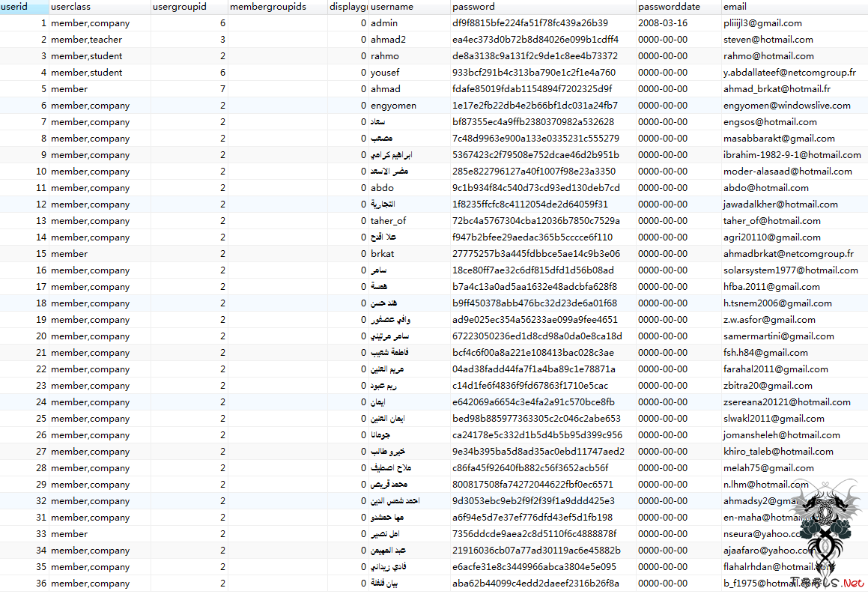868x594 pixels.
Task: Click the truncated displaygroupid column header
Action: 348,7
